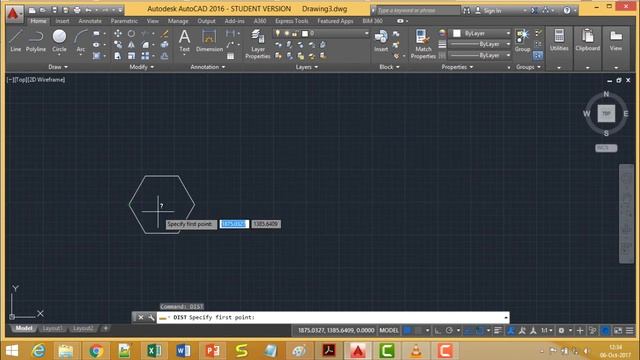Viewport: 640px width, 360px height.
Task: Toggle group selection button in Groups panel
Action: (x=538, y=55)
